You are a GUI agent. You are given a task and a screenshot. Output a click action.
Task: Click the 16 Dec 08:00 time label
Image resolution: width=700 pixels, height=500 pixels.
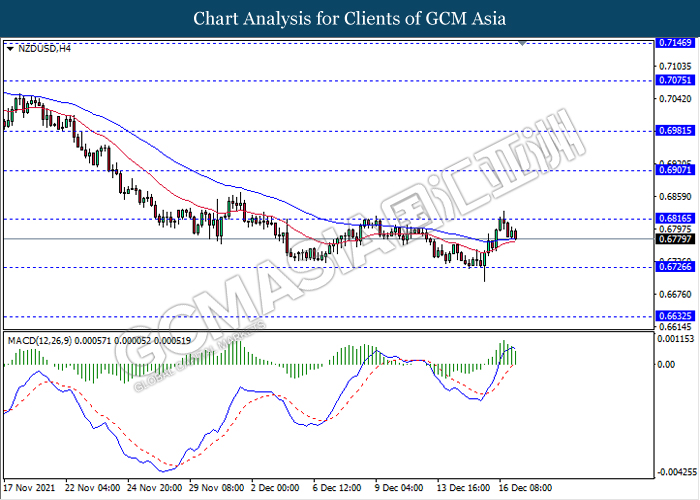click(x=525, y=488)
